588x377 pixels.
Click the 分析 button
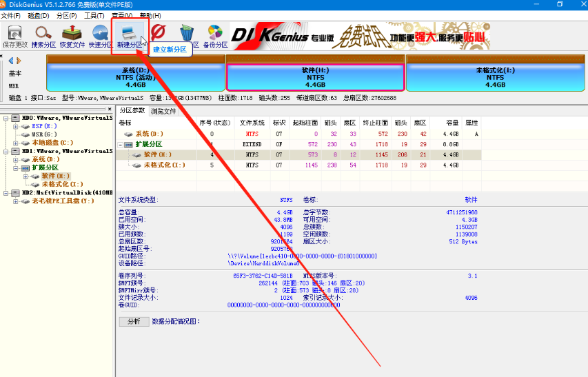click(x=134, y=322)
